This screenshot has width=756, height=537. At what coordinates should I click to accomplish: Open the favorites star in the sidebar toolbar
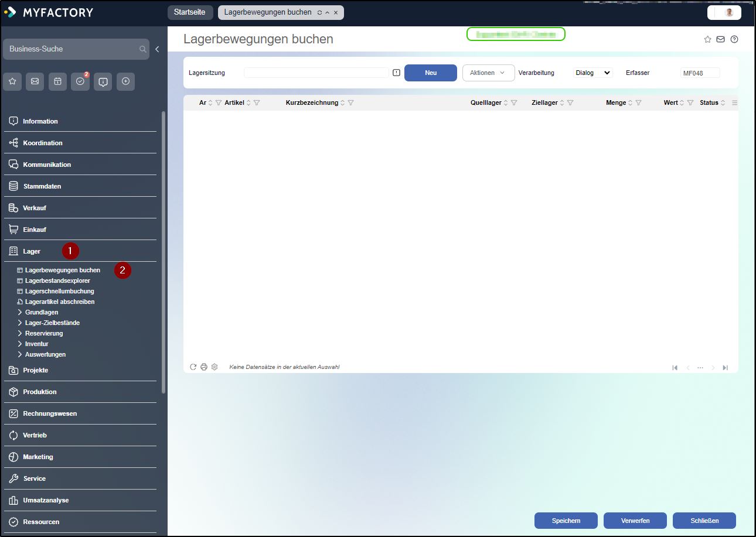(x=12, y=81)
